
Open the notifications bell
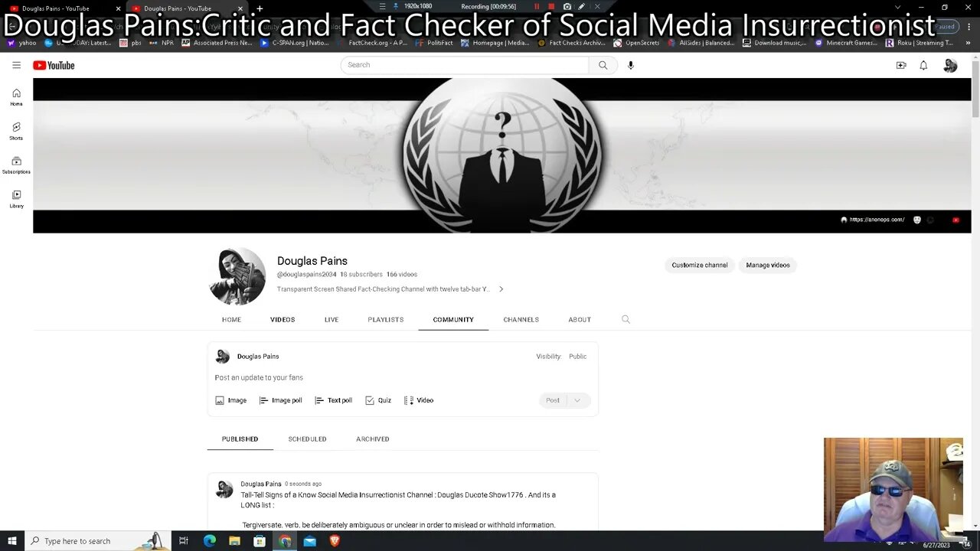[923, 65]
